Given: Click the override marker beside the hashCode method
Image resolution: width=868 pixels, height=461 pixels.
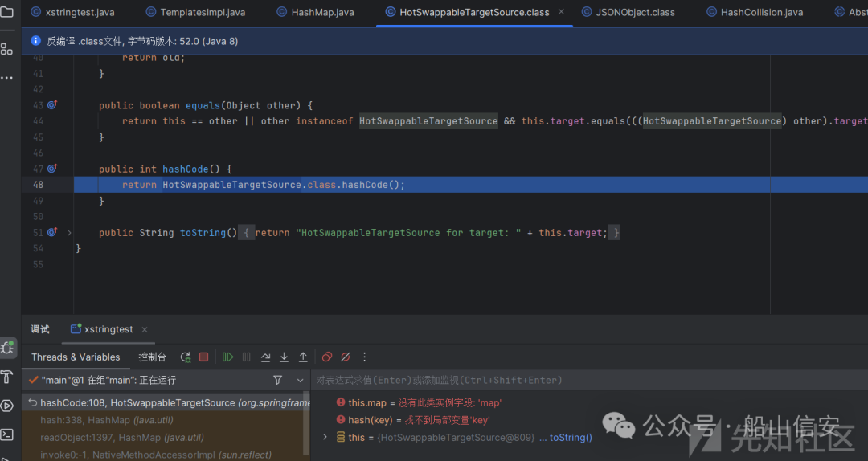Looking at the screenshot, I should [52, 168].
